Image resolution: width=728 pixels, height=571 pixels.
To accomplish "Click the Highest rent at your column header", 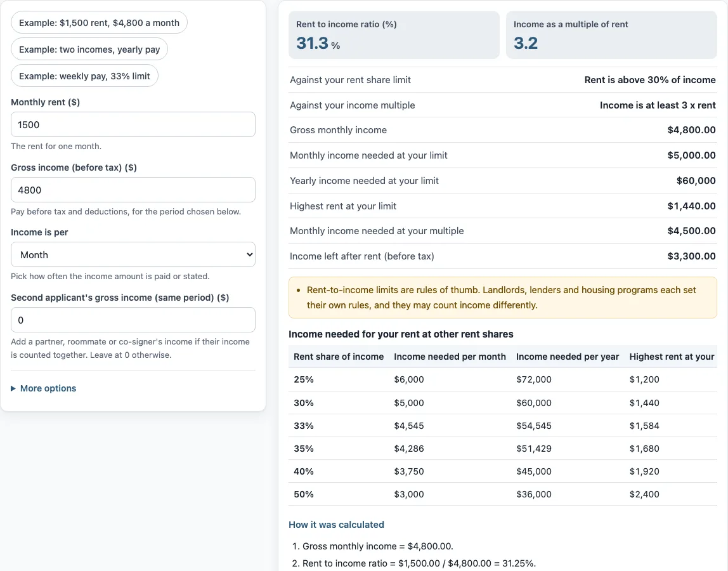I will [672, 357].
